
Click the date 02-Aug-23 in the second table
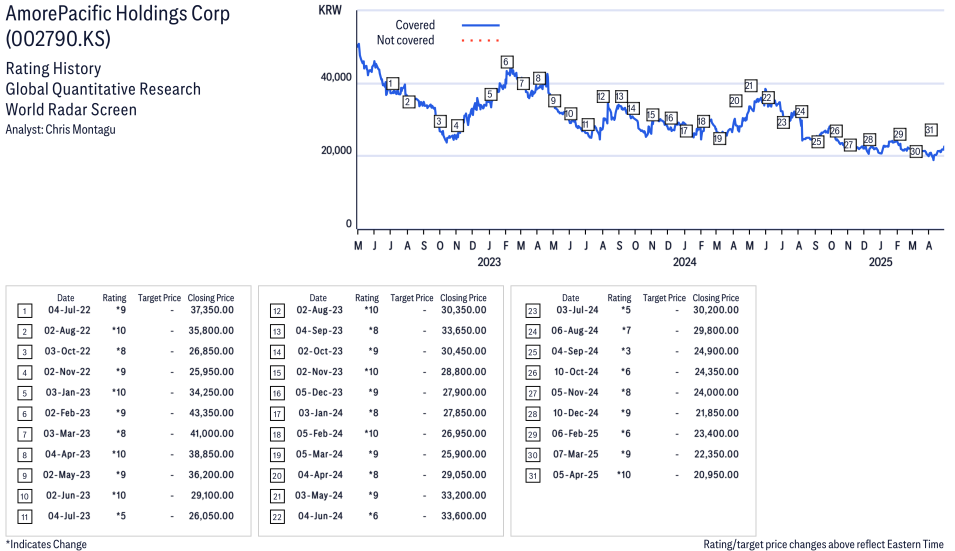coord(320,310)
